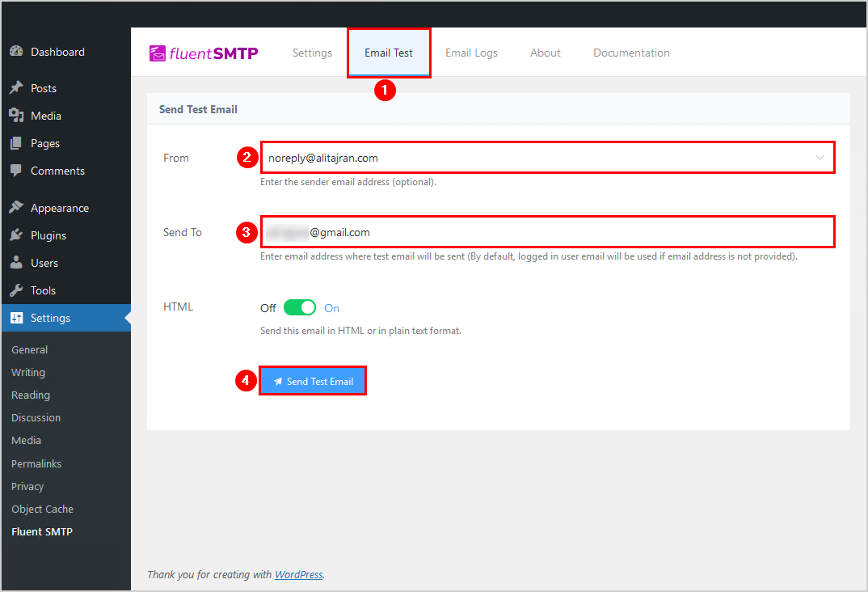Image resolution: width=868 pixels, height=592 pixels.
Task: Click the Tools wrench icon
Action: click(x=16, y=290)
